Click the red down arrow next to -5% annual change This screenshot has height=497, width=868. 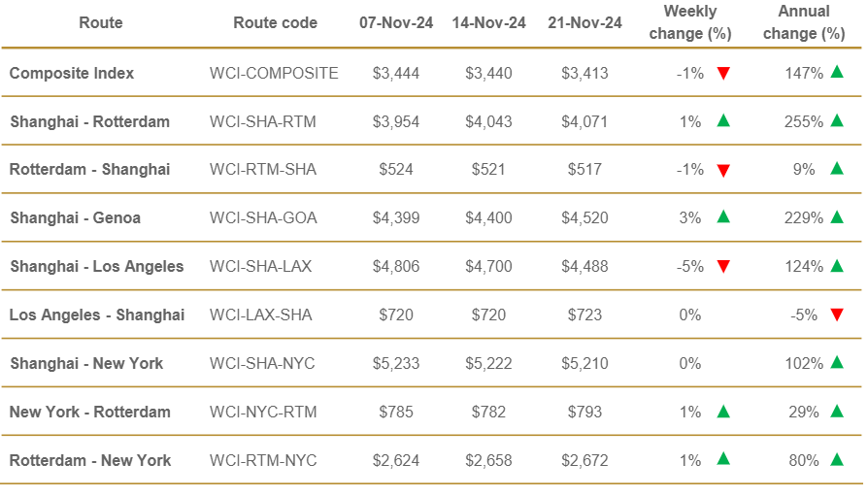[x=837, y=315]
